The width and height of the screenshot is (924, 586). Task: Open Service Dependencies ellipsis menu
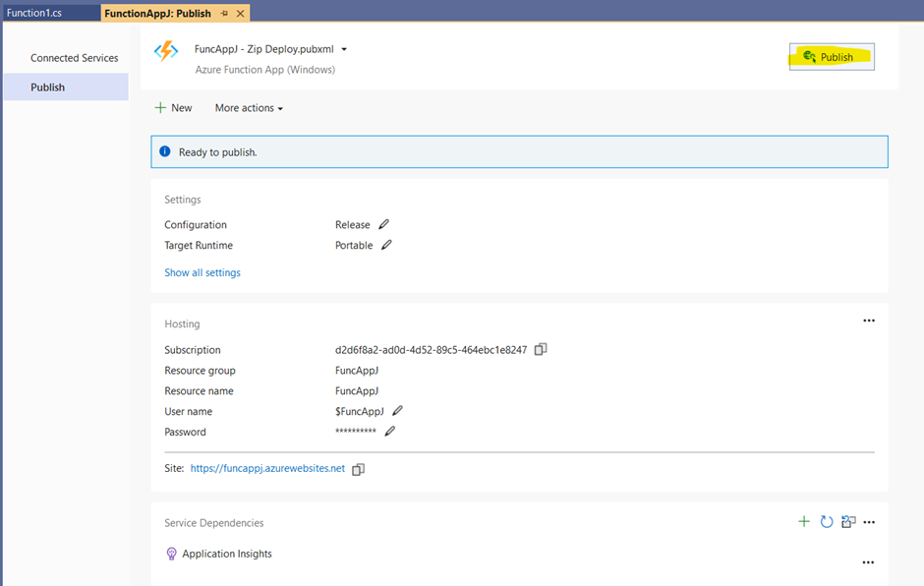pyautogui.click(x=869, y=522)
